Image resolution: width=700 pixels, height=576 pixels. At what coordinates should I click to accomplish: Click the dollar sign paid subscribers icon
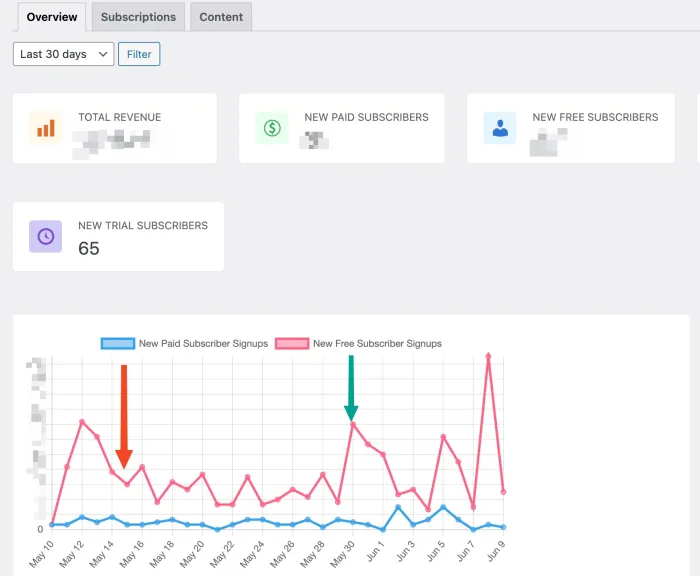pyautogui.click(x=272, y=128)
